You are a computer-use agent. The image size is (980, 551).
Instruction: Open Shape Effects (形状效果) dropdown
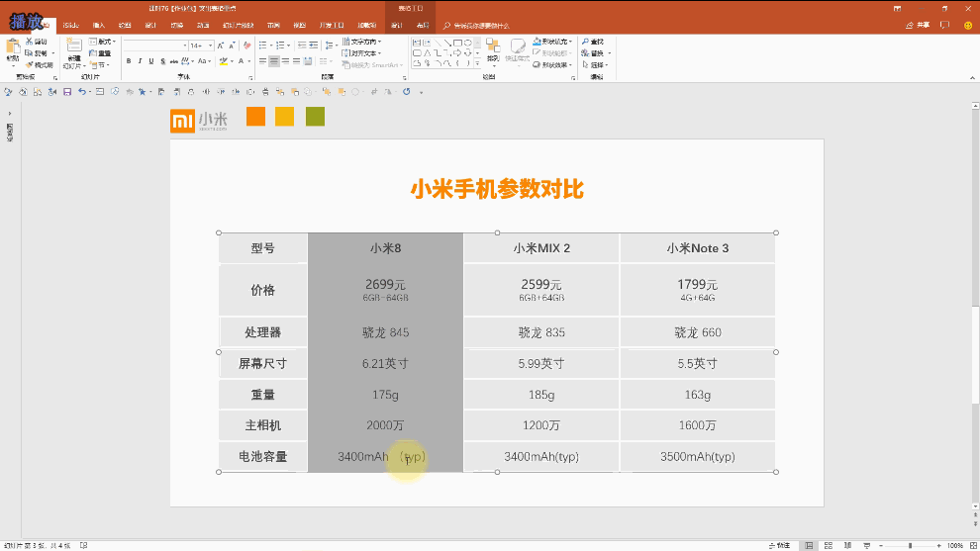point(552,65)
